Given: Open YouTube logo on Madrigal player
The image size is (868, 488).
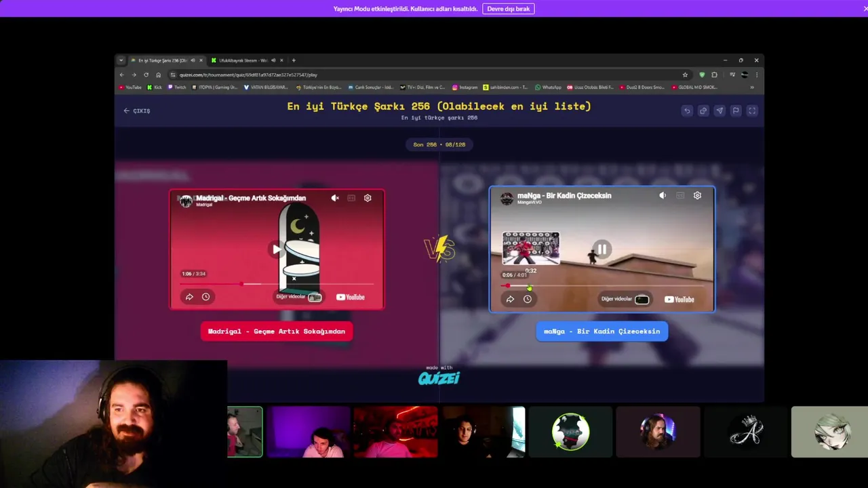Looking at the screenshot, I should (x=351, y=297).
